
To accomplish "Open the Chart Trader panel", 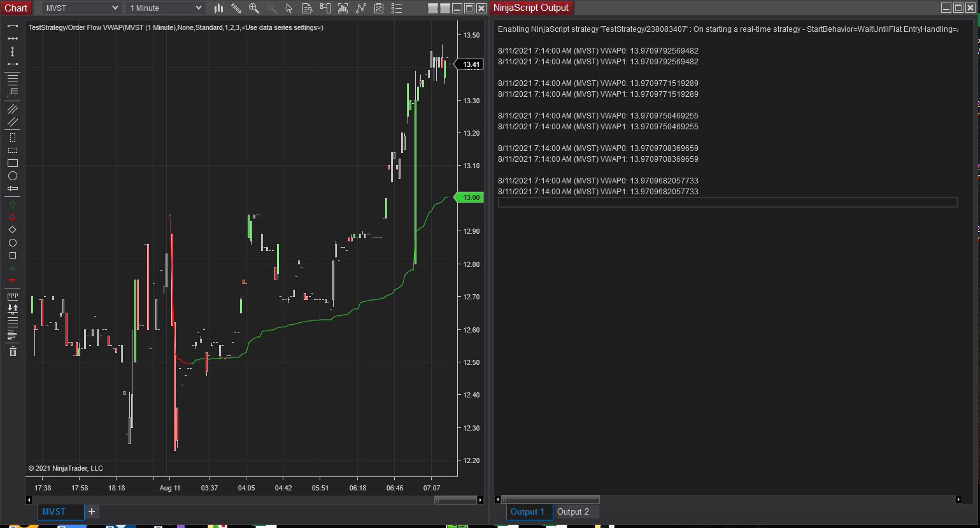I will [325, 8].
